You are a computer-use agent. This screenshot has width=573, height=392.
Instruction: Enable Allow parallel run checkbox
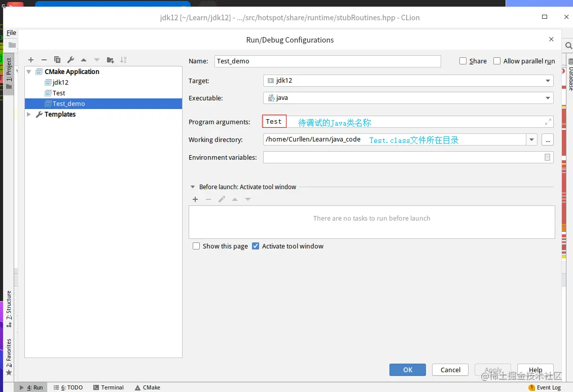point(497,61)
